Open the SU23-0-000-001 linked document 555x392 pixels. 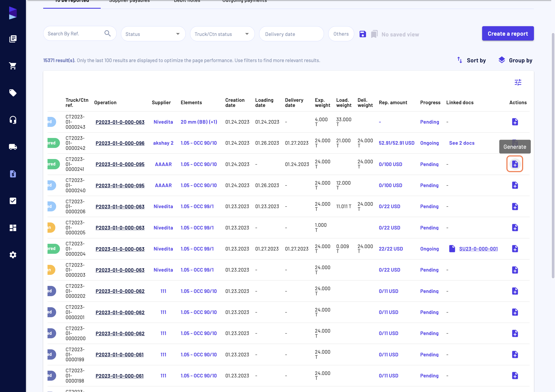coord(478,249)
